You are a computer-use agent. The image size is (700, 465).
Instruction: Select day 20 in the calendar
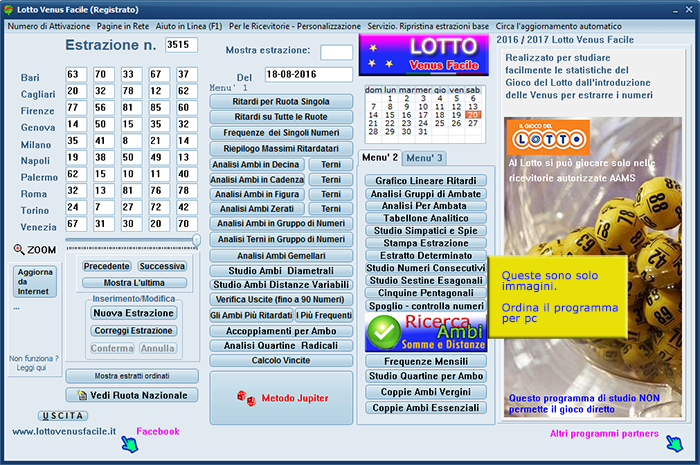coord(473,115)
